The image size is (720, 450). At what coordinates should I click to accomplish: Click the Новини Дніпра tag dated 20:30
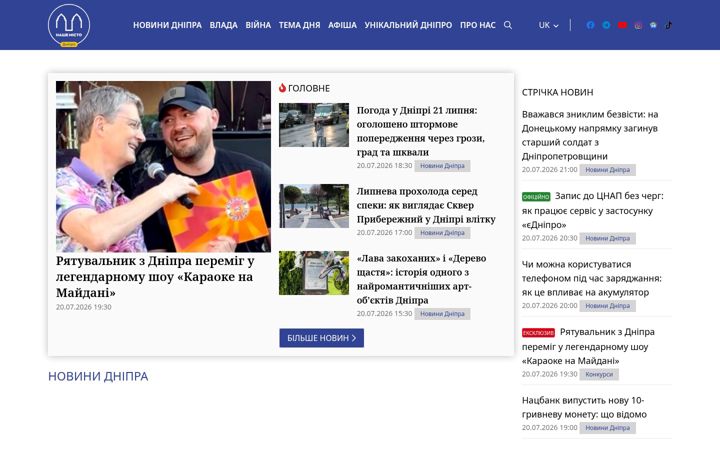coord(608,238)
